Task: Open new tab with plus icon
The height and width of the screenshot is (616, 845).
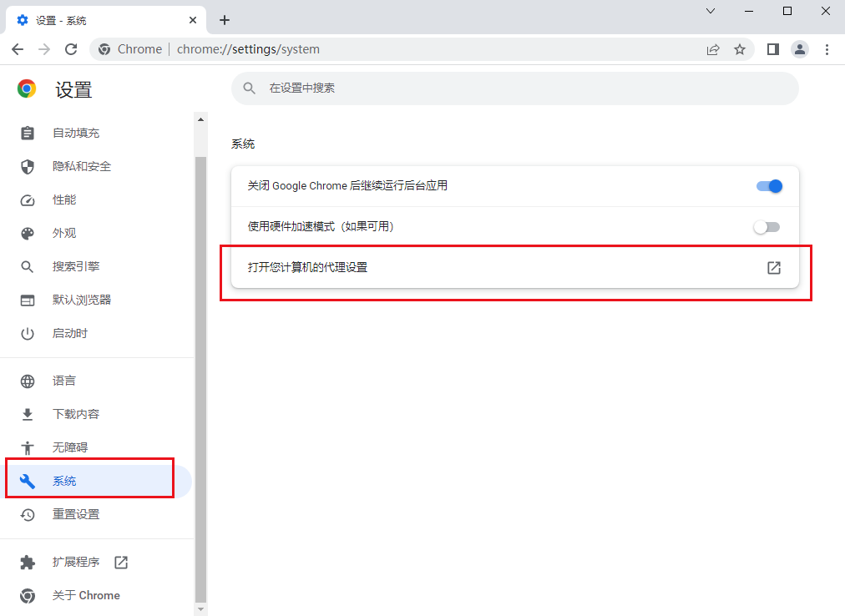Action: pos(225,20)
